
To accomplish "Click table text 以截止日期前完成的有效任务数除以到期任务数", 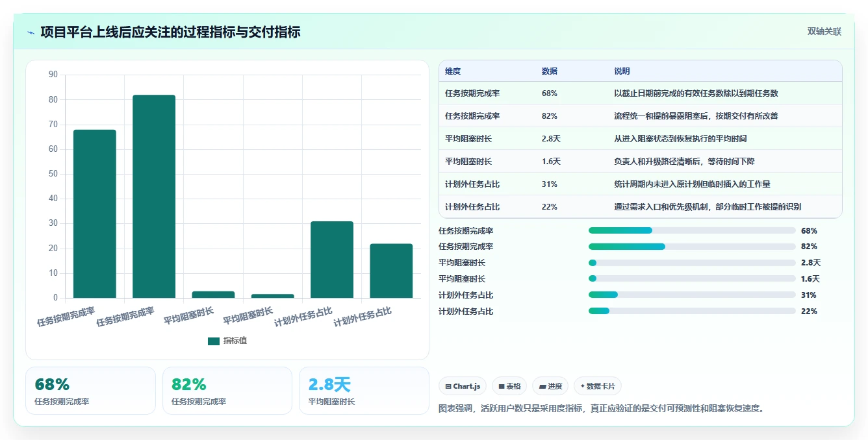I will click(x=696, y=93).
